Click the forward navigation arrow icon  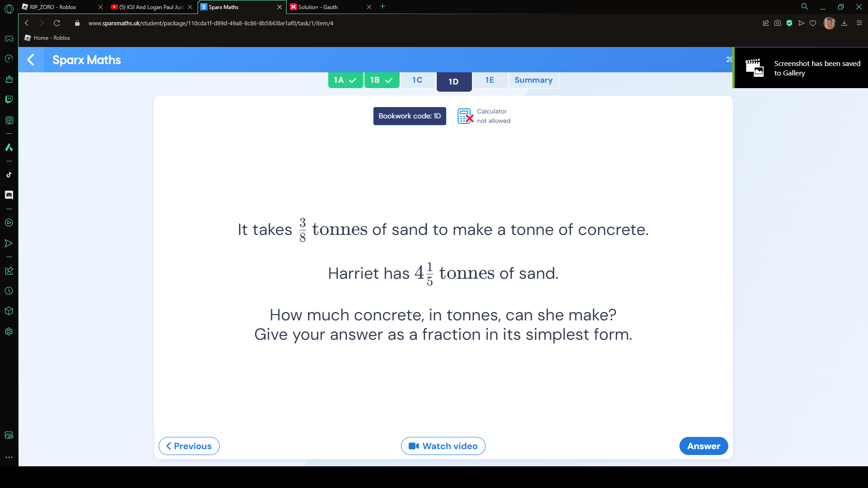[x=41, y=23]
